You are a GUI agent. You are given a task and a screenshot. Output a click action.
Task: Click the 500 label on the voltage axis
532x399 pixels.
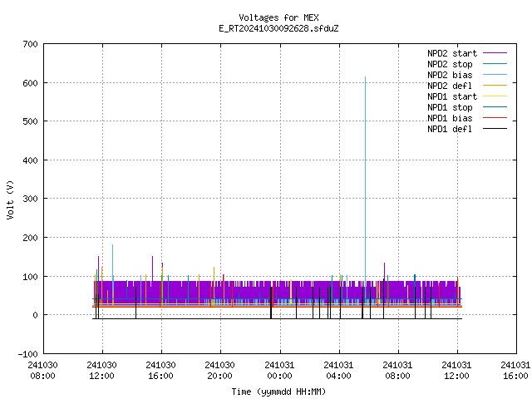pos(30,121)
